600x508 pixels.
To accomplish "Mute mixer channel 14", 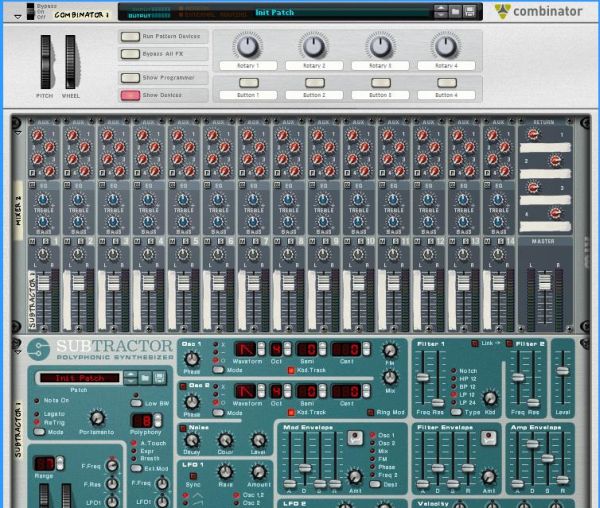I will 487,241.
